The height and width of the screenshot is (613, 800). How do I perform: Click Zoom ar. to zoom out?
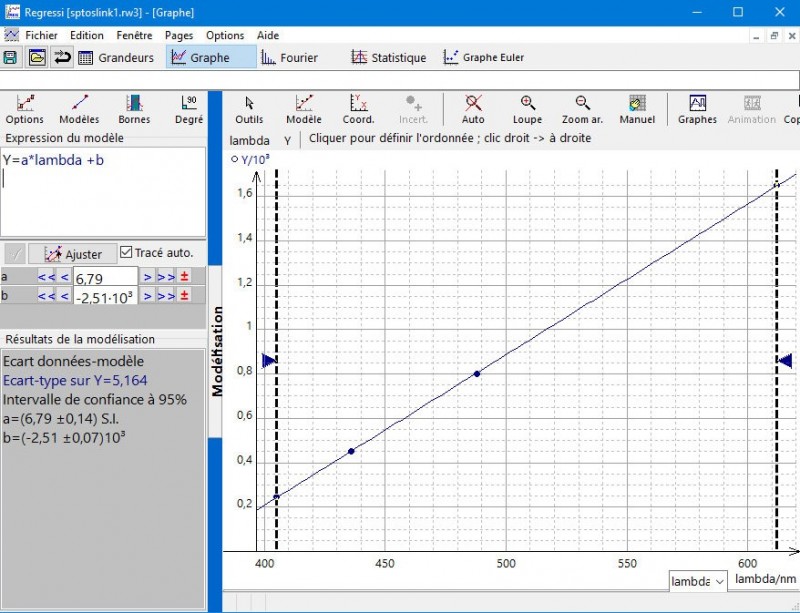[582, 109]
